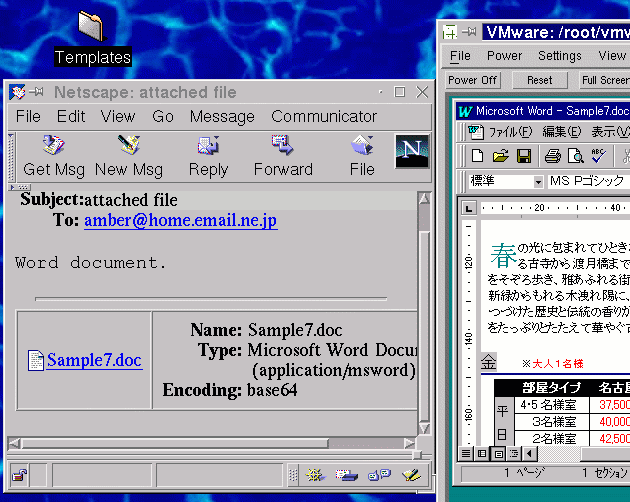This screenshot has width=630, height=502.
Task: Switch to Word online layout view icon
Action: [x=482, y=454]
